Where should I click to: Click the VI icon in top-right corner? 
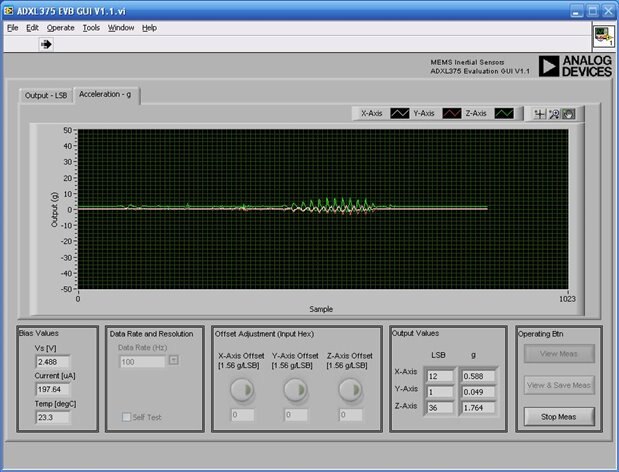603,36
